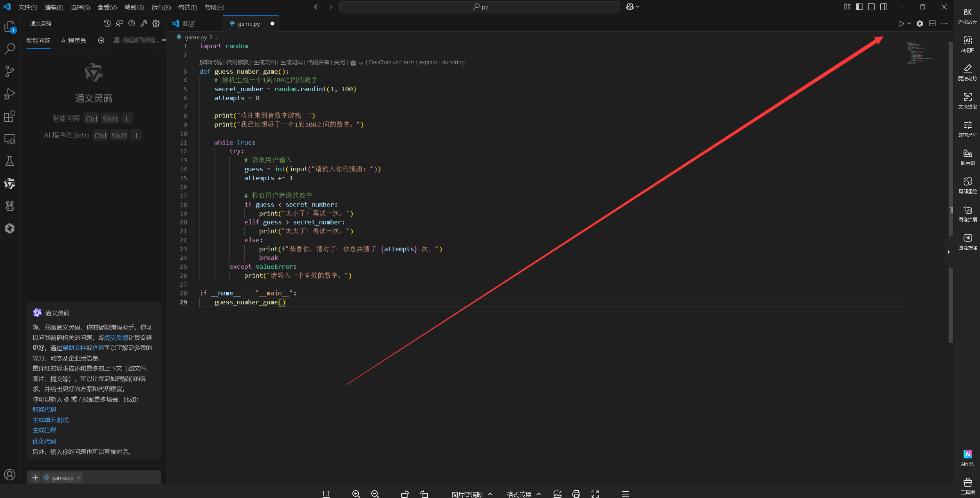Viewport: 980px width, 498px height.
Task: Toggle the bottom Panel layout
Action: [x=871, y=7]
